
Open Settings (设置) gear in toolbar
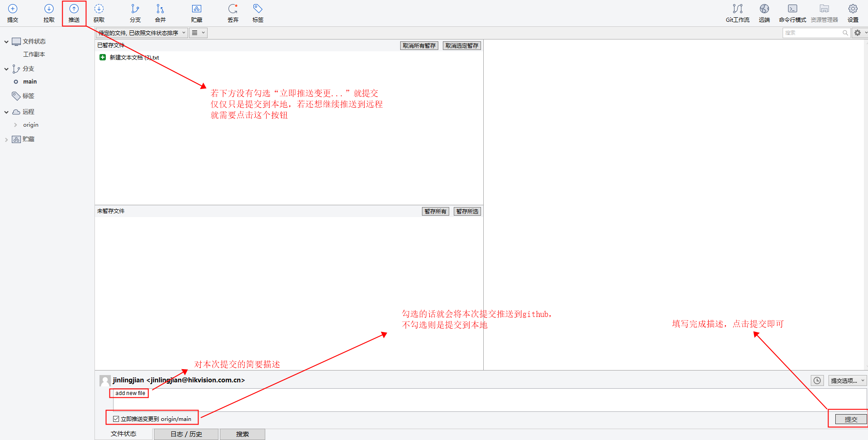[853, 13]
